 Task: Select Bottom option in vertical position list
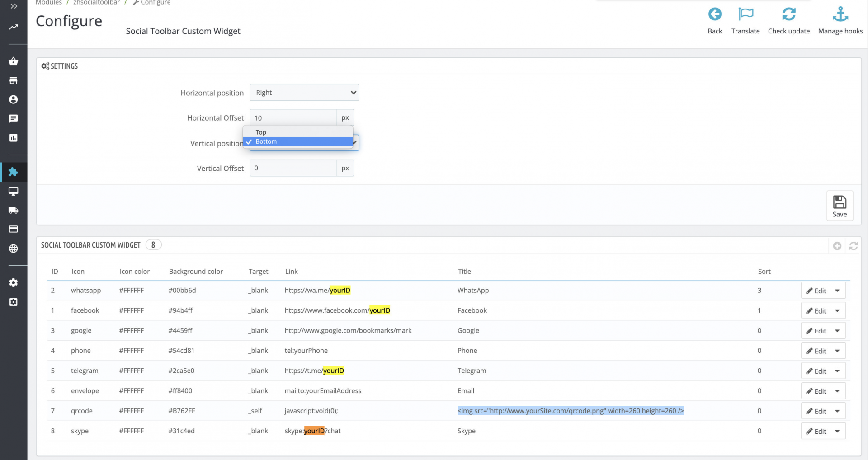pos(266,141)
